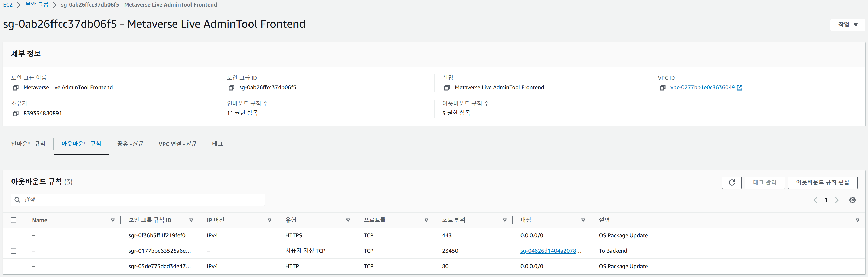Sort by the 포트 범위 column arrow

505,220
